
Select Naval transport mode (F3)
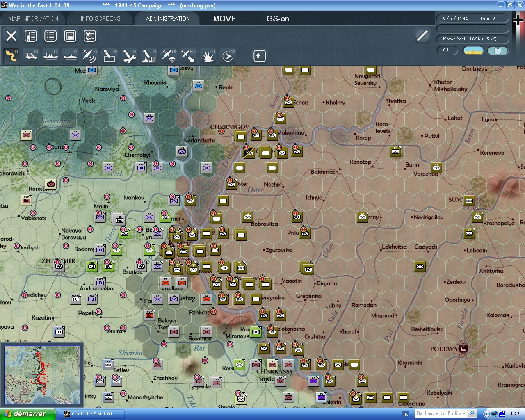50,56
